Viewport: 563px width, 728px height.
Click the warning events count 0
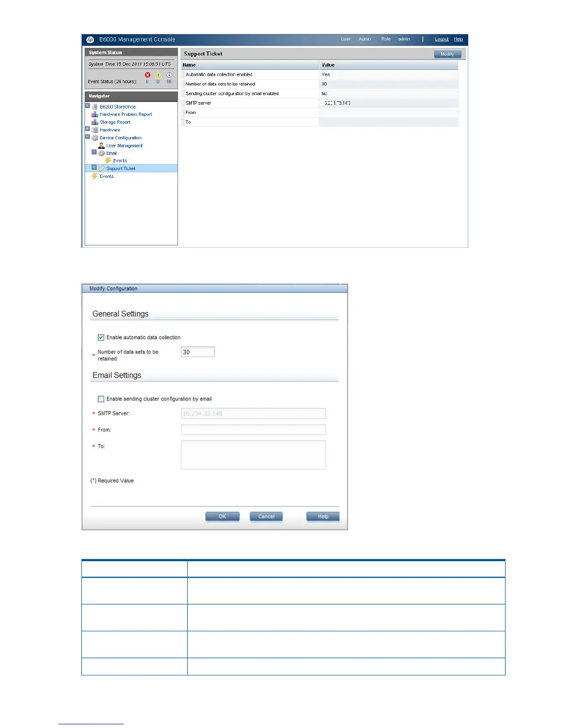pos(158,82)
